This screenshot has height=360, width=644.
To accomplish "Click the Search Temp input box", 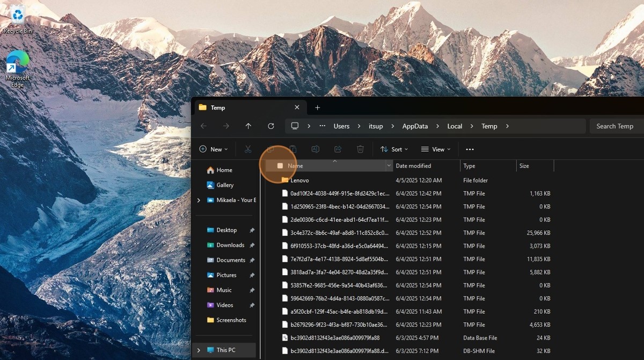I will pos(616,126).
